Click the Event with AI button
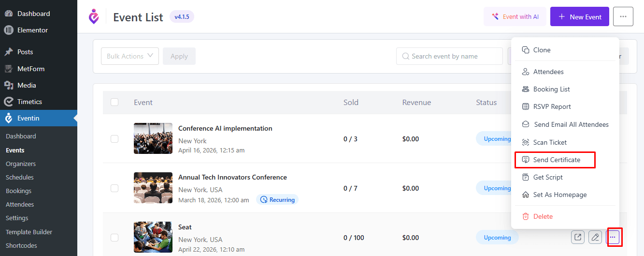This screenshot has width=644, height=256. point(515,16)
